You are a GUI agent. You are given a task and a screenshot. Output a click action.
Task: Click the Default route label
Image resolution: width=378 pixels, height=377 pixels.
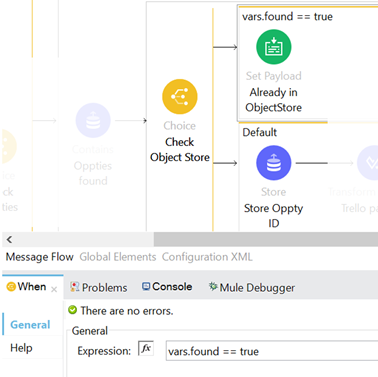260,132
